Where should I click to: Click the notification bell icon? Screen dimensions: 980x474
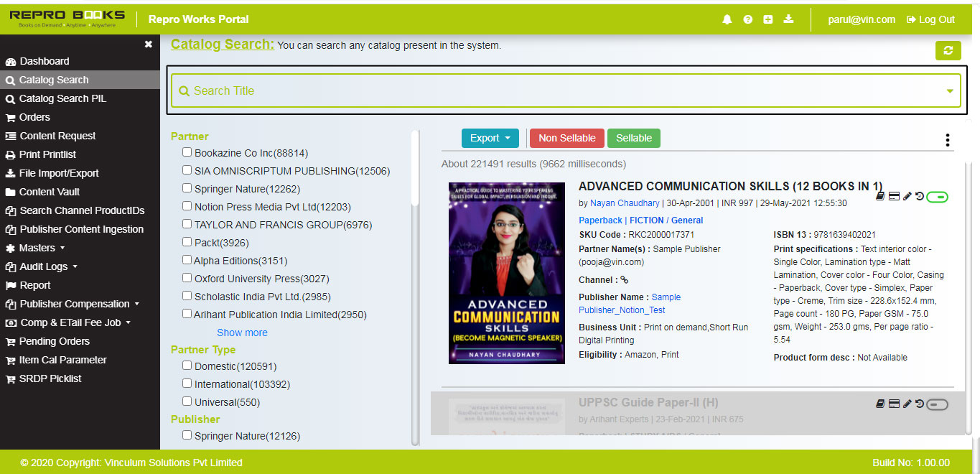727,19
